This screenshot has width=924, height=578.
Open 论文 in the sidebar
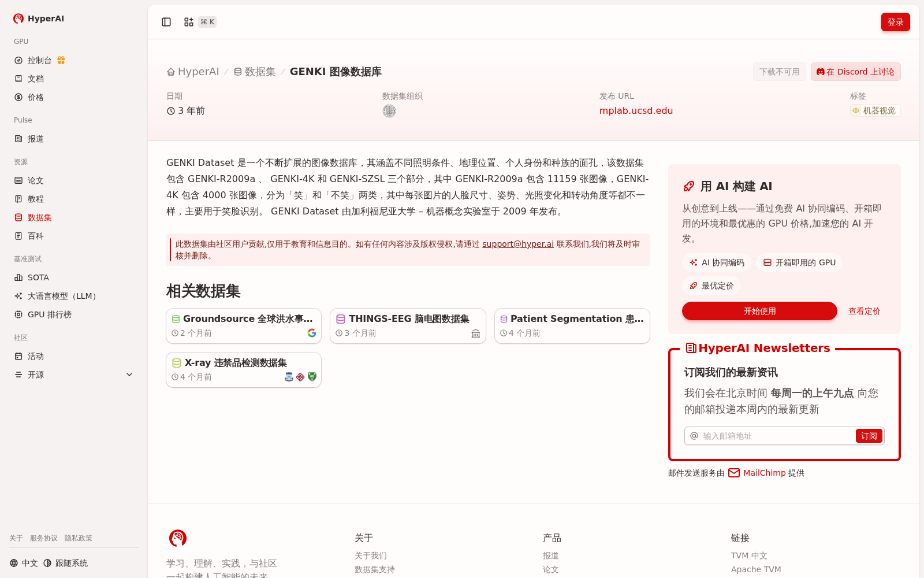click(x=74, y=180)
